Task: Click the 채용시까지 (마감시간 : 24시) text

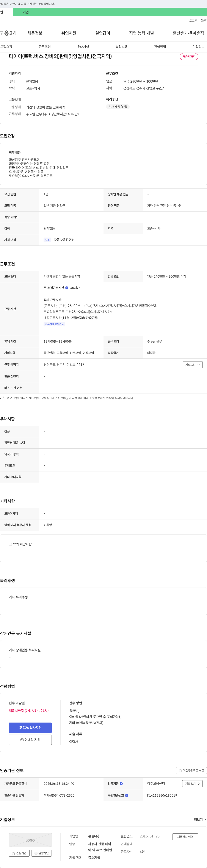Action: tap(29, 711)
